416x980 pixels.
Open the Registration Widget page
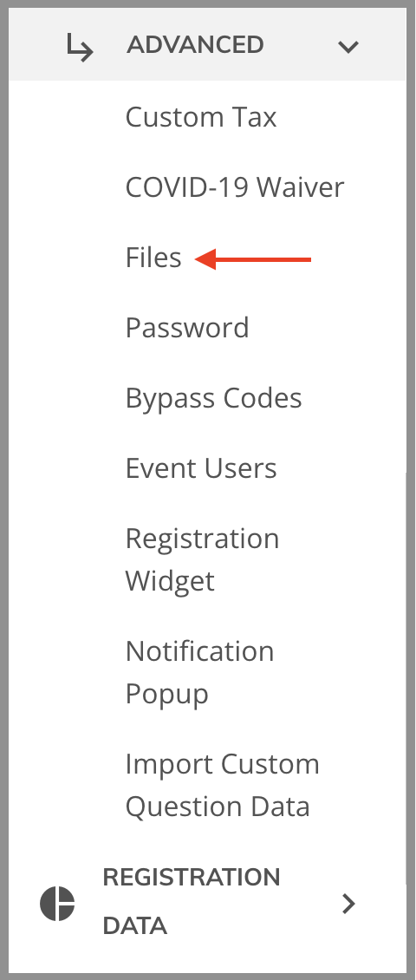tap(202, 559)
